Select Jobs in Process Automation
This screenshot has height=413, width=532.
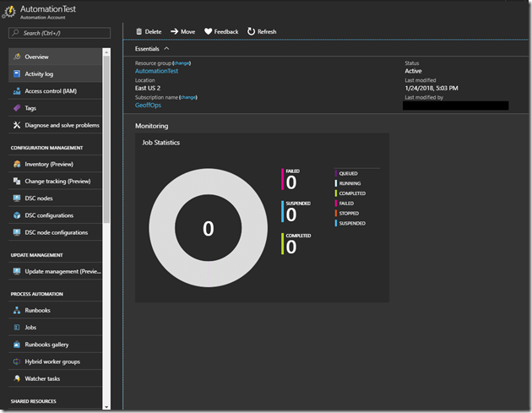pyautogui.click(x=30, y=328)
